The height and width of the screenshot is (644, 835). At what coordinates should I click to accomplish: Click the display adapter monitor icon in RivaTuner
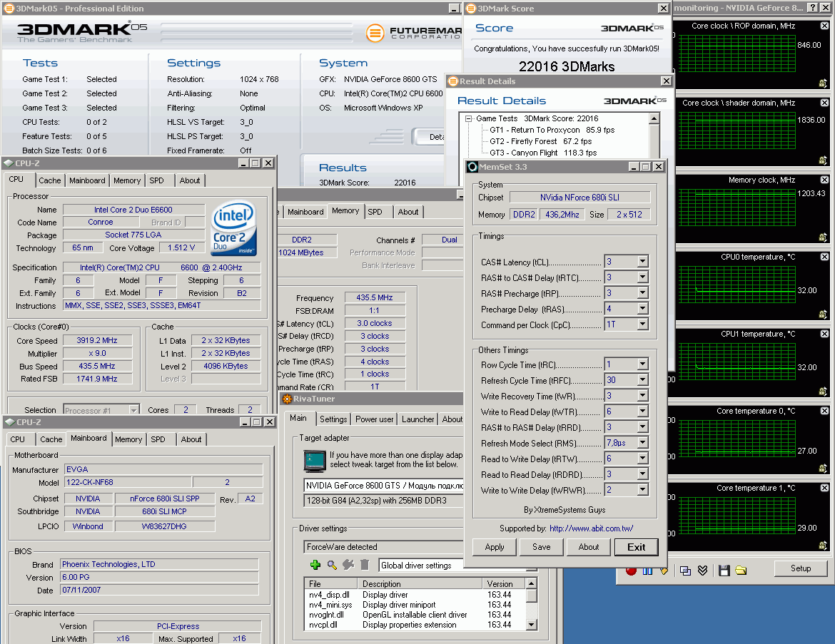coord(315,461)
